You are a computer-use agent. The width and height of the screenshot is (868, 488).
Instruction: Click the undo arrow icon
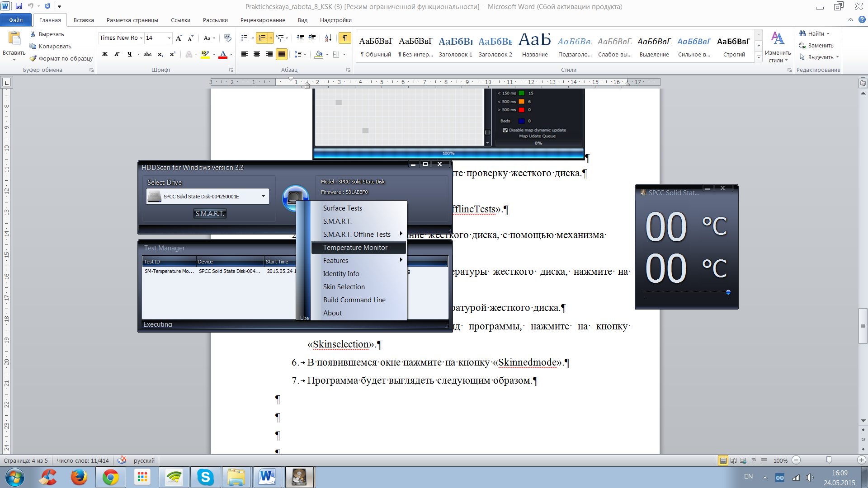click(x=30, y=6)
